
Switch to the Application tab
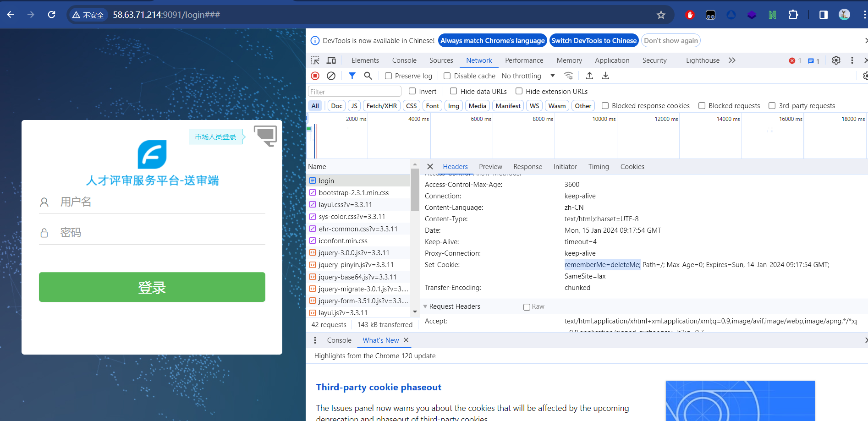(x=612, y=60)
